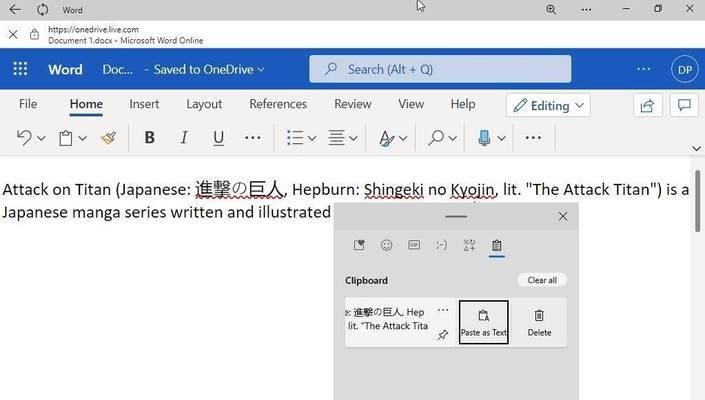The width and height of the screenshot is (705, 400).
Task: View site info via the padlock icon
Action: (34, 34)
